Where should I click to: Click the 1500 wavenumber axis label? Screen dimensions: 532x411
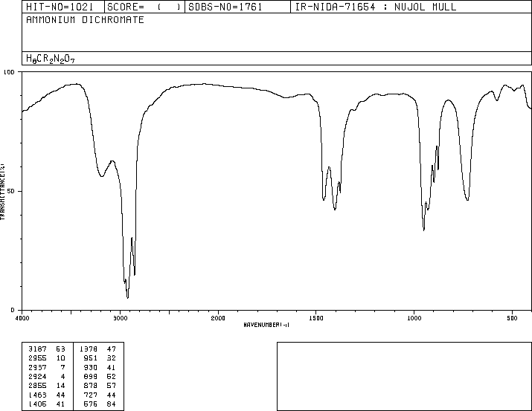click(x=316, y=318)
